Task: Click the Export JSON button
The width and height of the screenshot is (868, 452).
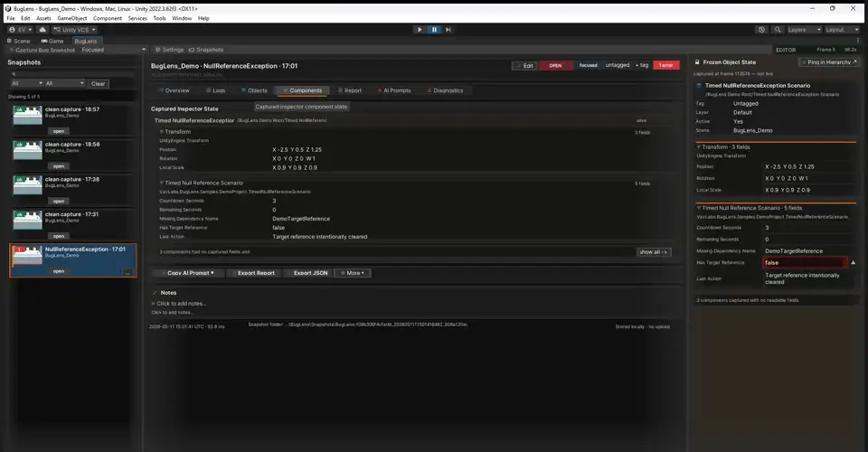Action: pos(308,273)
